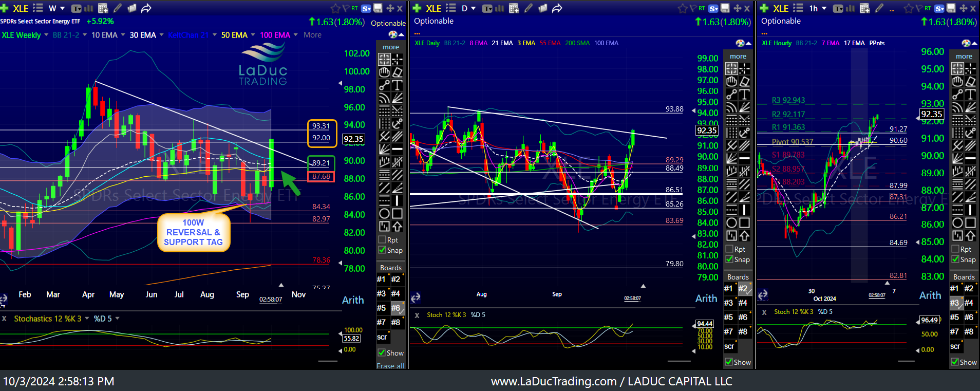Viewport: 980px width, 391px height.
Task: Click the XLE ticker symbol in the weekly chart
Action: pyautogui.click(x=21, y=8)
